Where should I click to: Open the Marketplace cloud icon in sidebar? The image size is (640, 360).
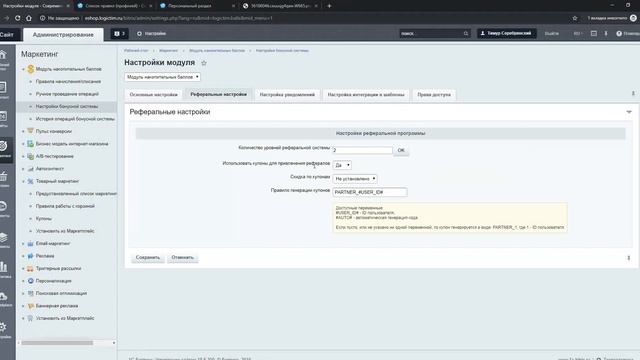[x=3, y=296]
